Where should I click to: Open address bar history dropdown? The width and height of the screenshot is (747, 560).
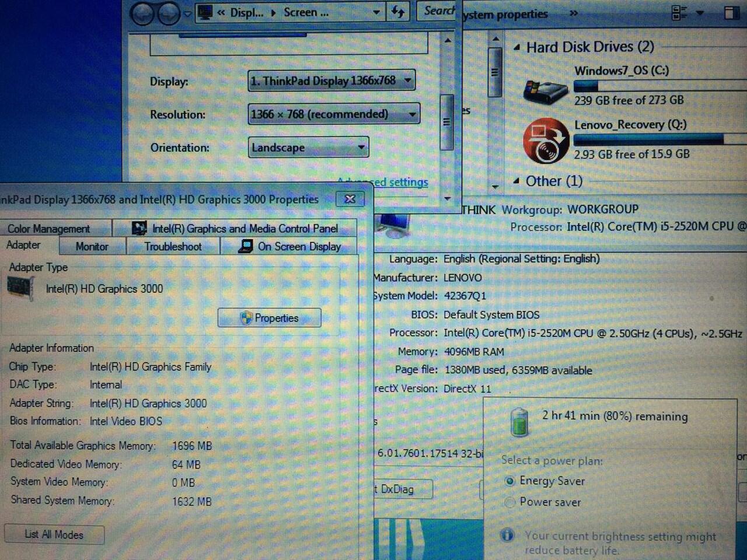pyautogui.click(x=376, y=12)
